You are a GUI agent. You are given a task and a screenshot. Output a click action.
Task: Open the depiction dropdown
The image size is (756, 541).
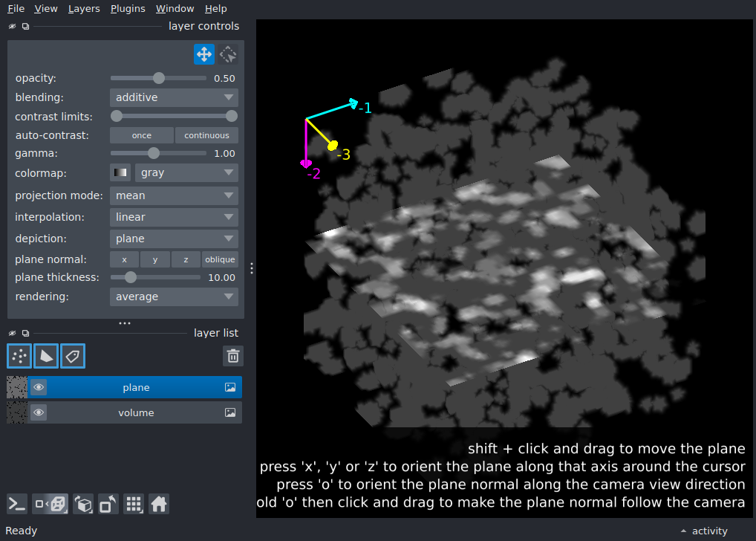click(174, 239)
